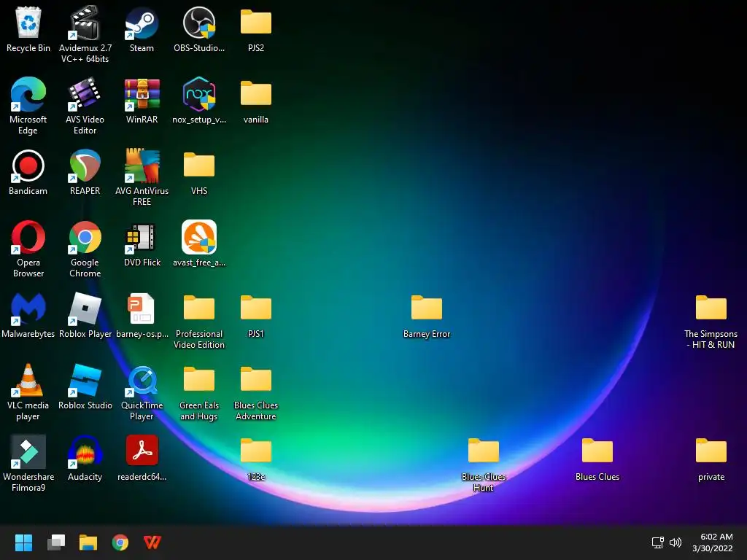Select the PJS2 folder
Viewport: 747px width, 560px height.
[256, 23]
